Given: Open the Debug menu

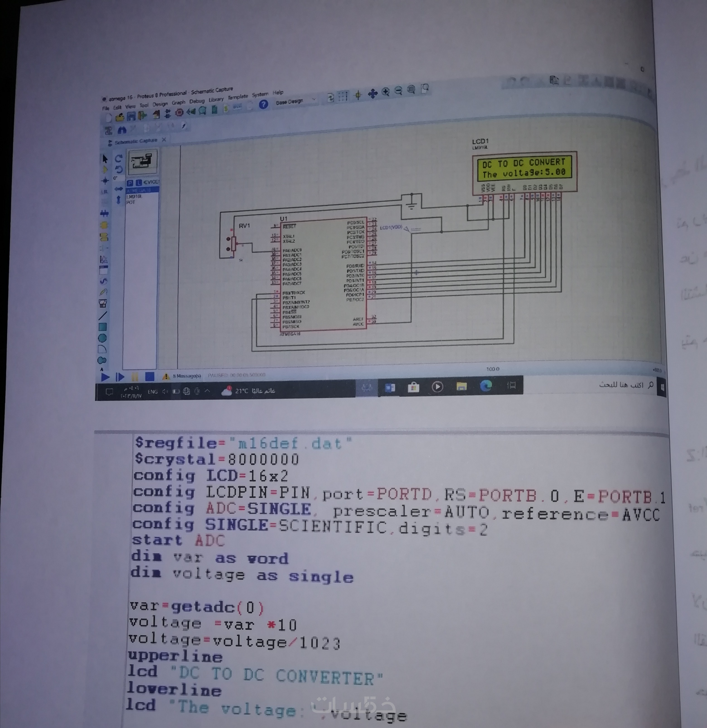Looking at the screenshot, I should (197, 101).
